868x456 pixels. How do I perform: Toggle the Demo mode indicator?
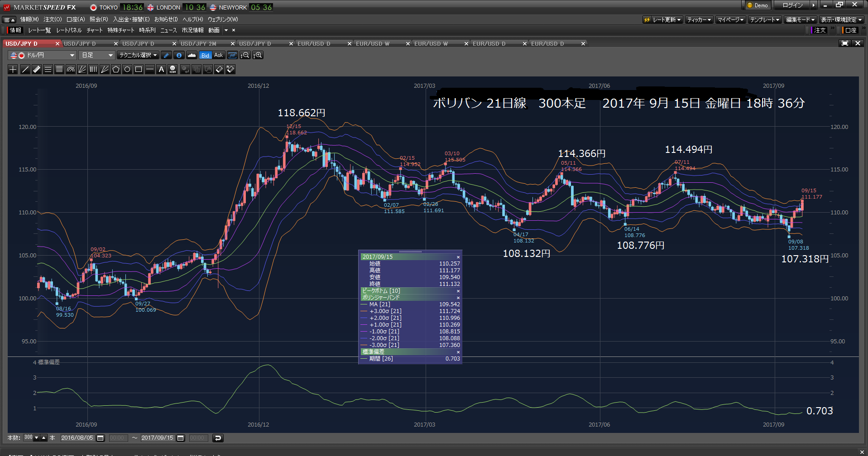pyautogui.click(x=757, y=5)
